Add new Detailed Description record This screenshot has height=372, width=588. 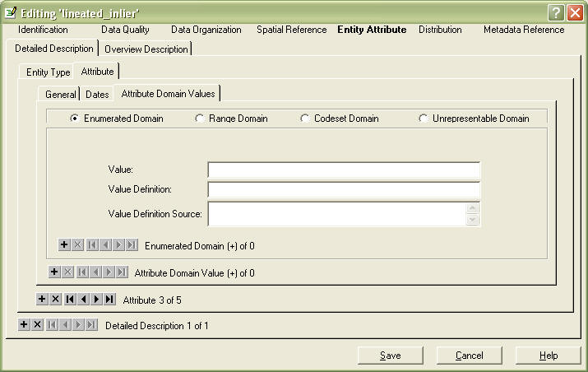[24, 325]
